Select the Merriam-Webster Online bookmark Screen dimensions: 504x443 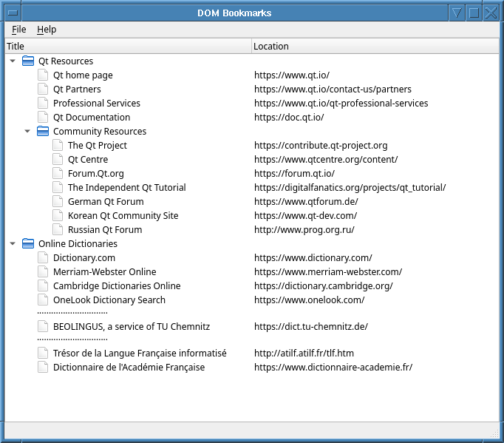click(x=104, y=272)
